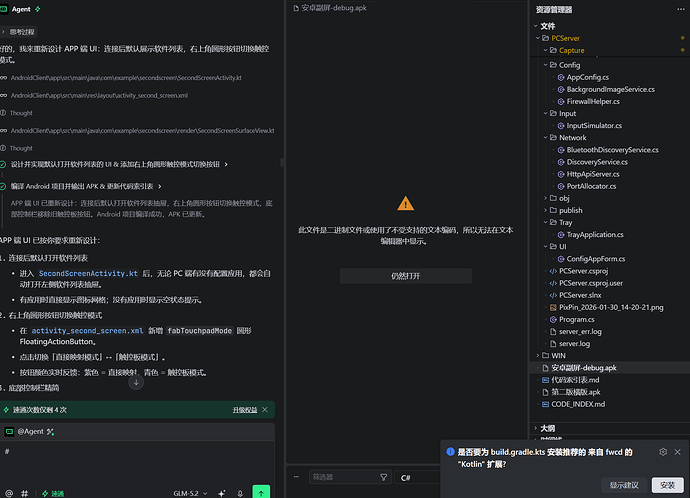Click the sparkle prompt enhance icon
The width and height of the screenshot is (690, 498).
click(222, 493)
